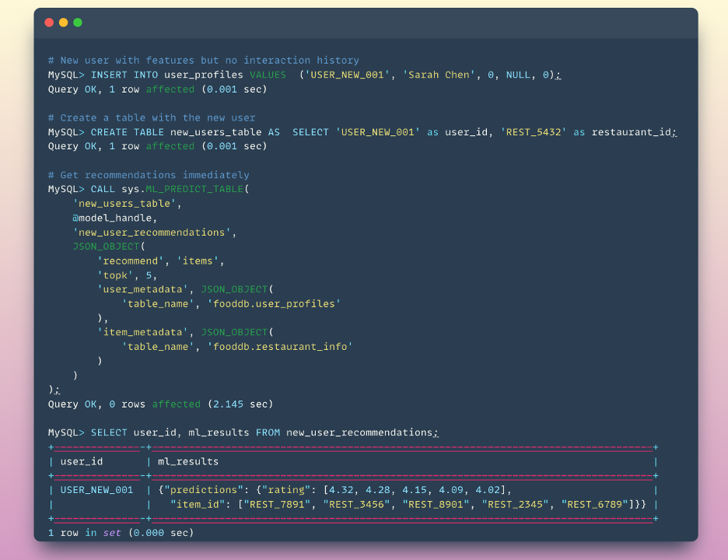Click the 'new_user_recommendations' string argument
The height and width of the screenshot is (560, 728).
[152, 233]
